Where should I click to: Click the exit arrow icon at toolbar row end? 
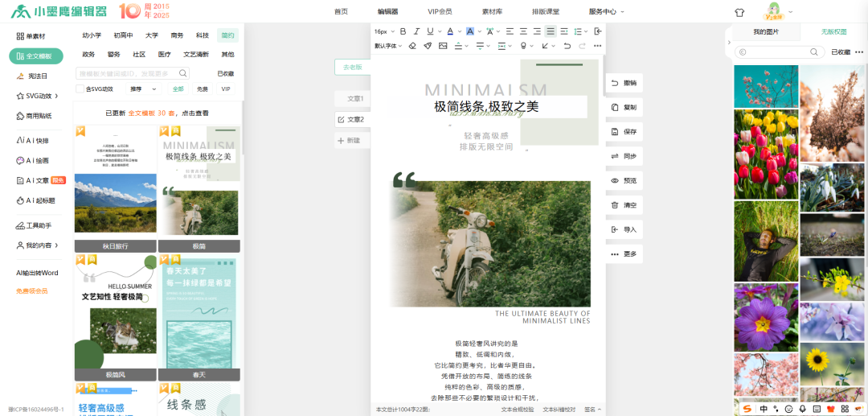tap(598, 31)
